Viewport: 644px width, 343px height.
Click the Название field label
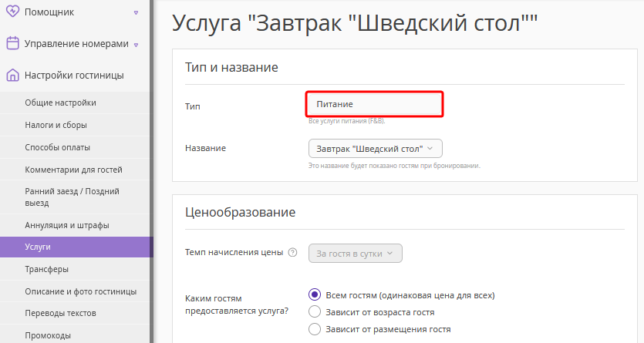pyautogui.click(x=205, y=148)
